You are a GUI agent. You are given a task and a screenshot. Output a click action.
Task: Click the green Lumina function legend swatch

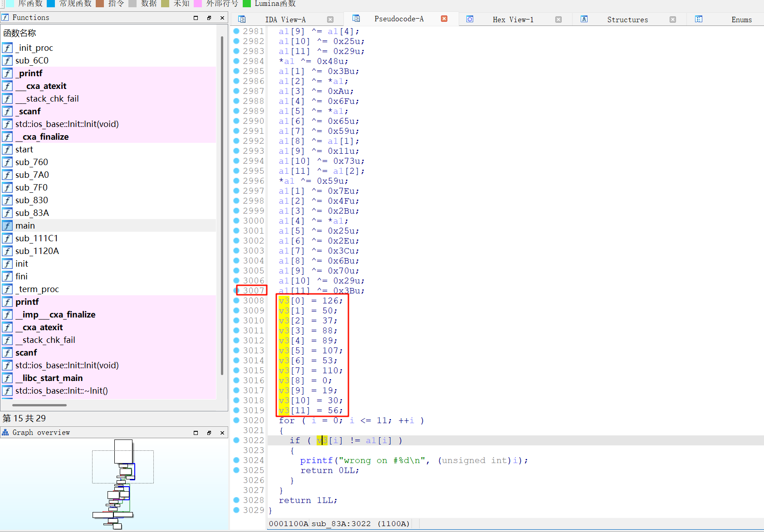pos(247,4)
